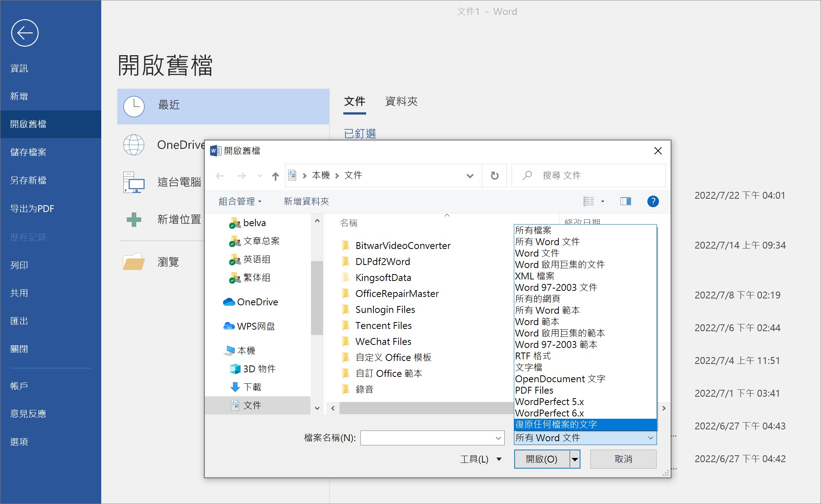Click 新增資料夾 in dialog toolbar

(x=306, y=201)
